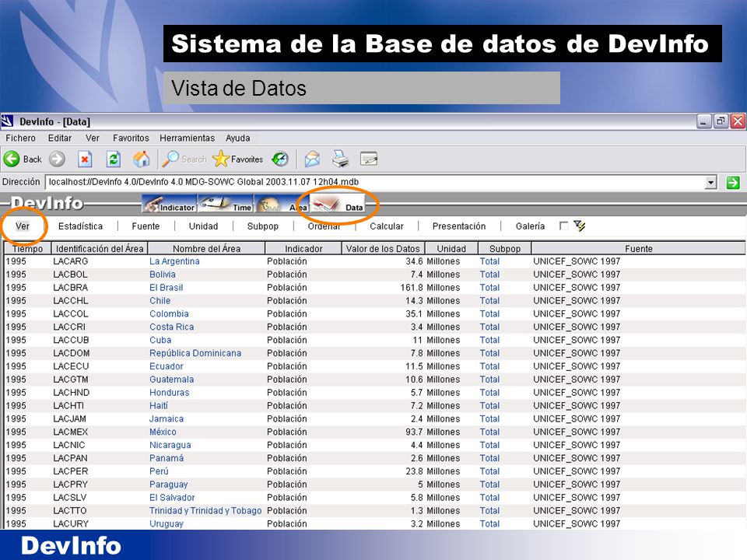Image resolution: width=747 pixels, height=560 pixels.
Task: Restore the DevInfo window
Action: coord(721,121)
